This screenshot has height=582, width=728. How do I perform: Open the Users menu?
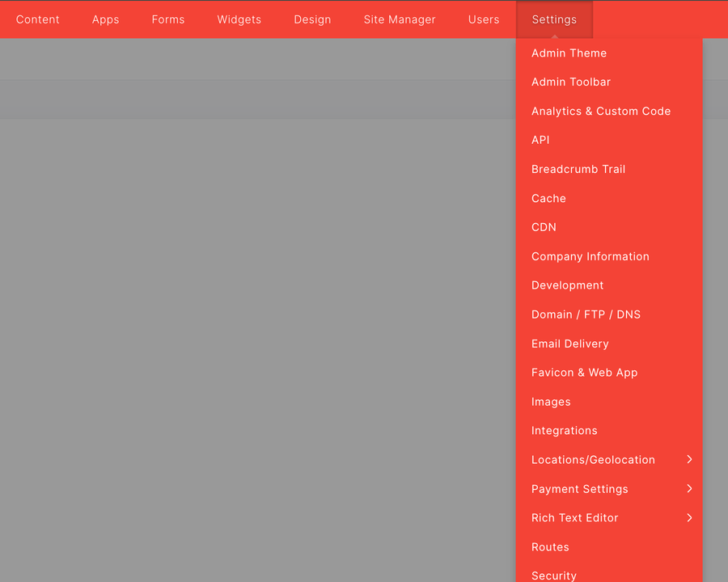click(x=484, y=19)
